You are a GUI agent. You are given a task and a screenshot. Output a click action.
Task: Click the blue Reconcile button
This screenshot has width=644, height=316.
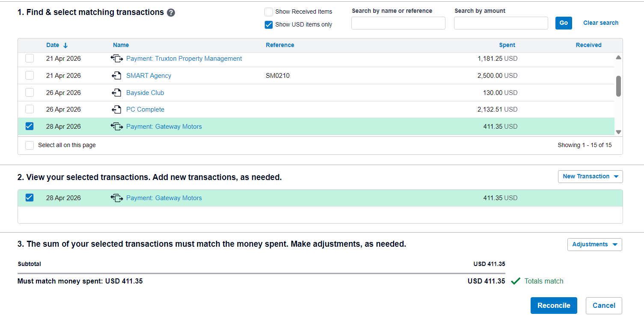point(554,305)
